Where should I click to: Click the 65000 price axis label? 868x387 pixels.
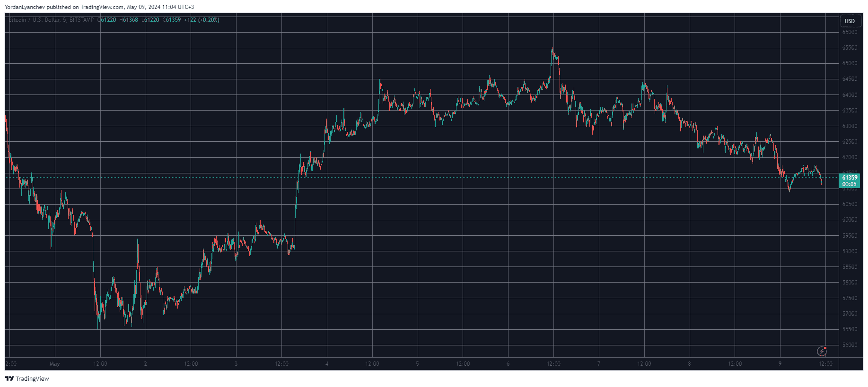pos(850,63)
